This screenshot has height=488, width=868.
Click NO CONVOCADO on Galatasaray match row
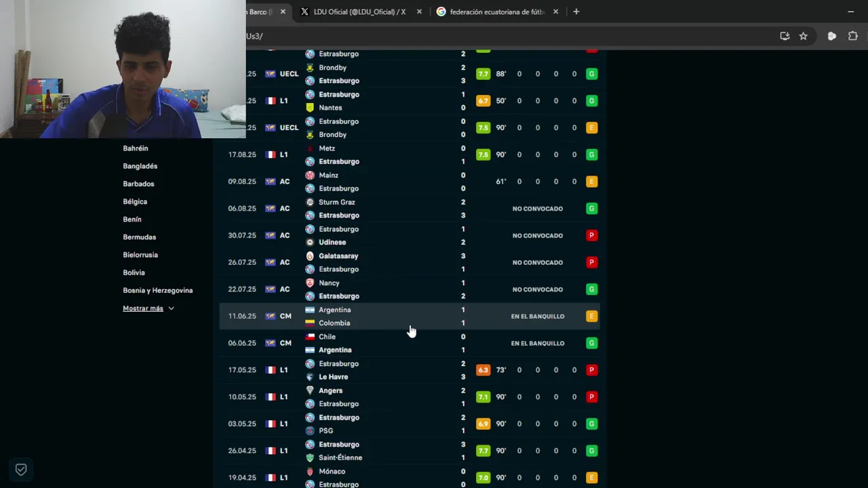point(538,262)
